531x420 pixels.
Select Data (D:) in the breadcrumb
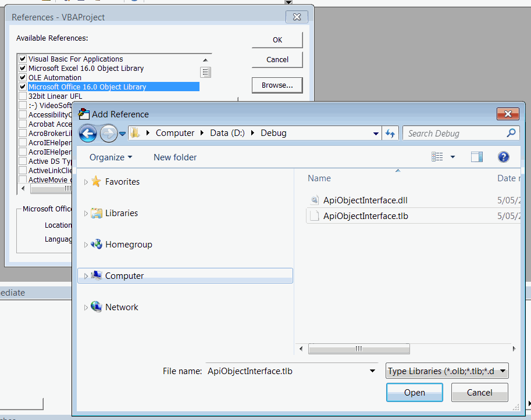tap(227, 133)
